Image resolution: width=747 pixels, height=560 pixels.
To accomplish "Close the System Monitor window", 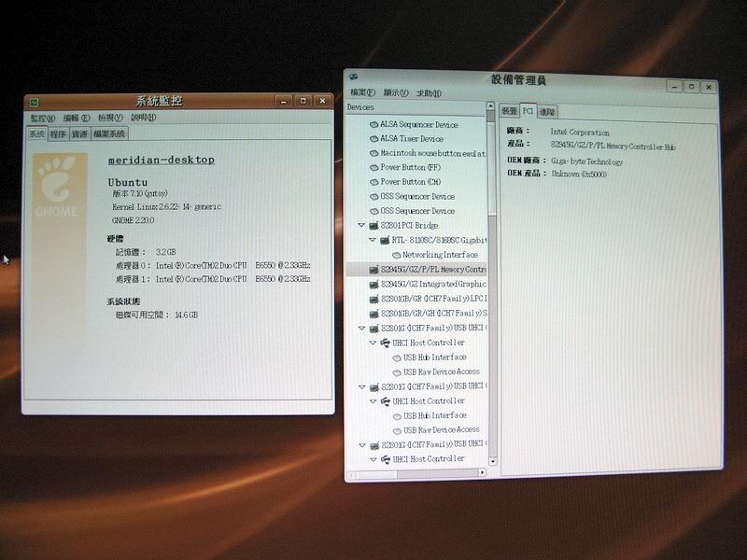I will (322, 101).
